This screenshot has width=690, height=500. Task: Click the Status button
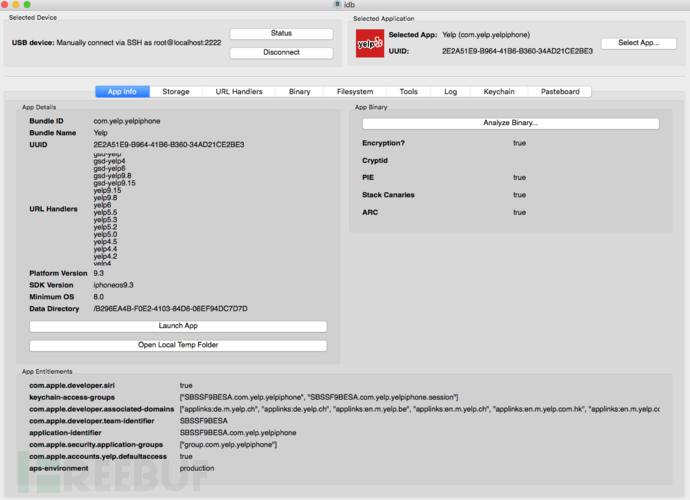(x=281, y=33)
